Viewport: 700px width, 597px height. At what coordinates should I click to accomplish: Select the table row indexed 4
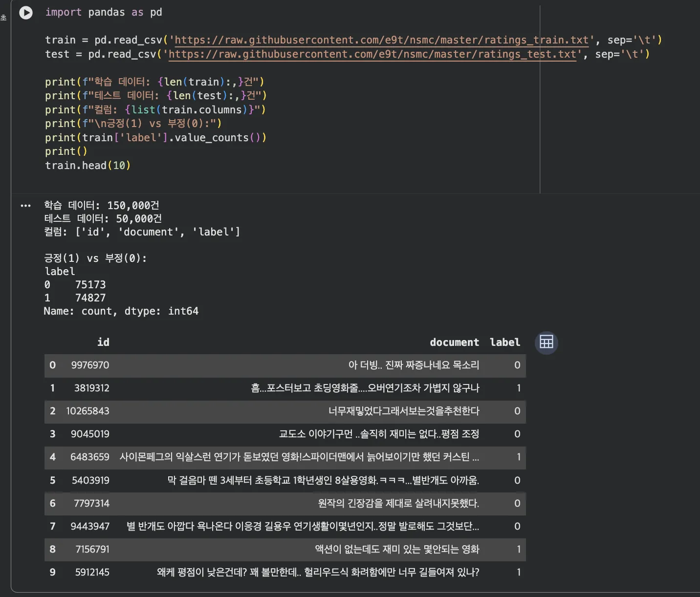[x=285, y=457]
